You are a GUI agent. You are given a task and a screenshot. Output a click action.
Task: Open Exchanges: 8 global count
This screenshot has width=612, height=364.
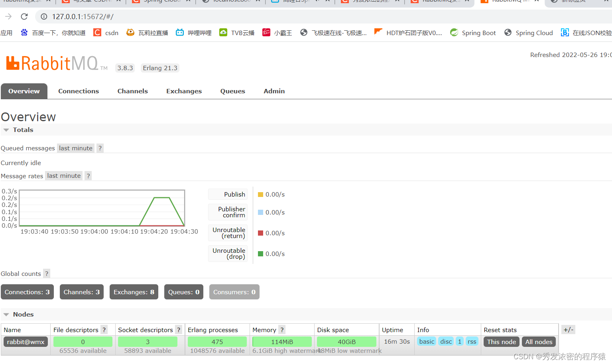(x=134, y=292)
